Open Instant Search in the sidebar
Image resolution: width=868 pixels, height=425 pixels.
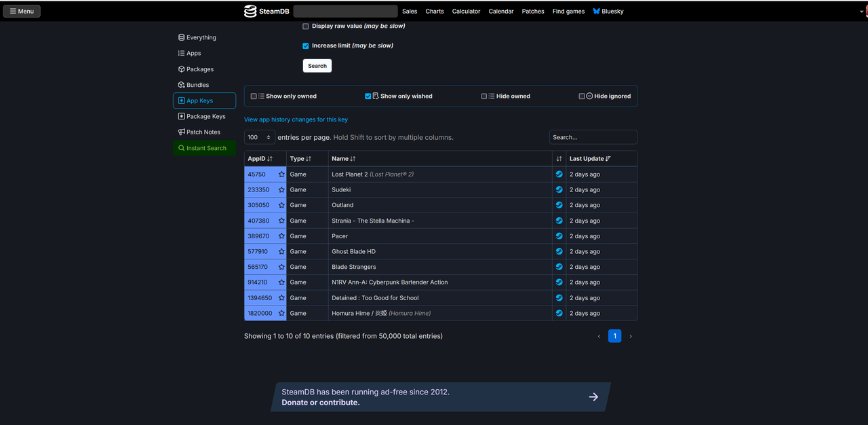pyautogui.click(x=204, y=148)
